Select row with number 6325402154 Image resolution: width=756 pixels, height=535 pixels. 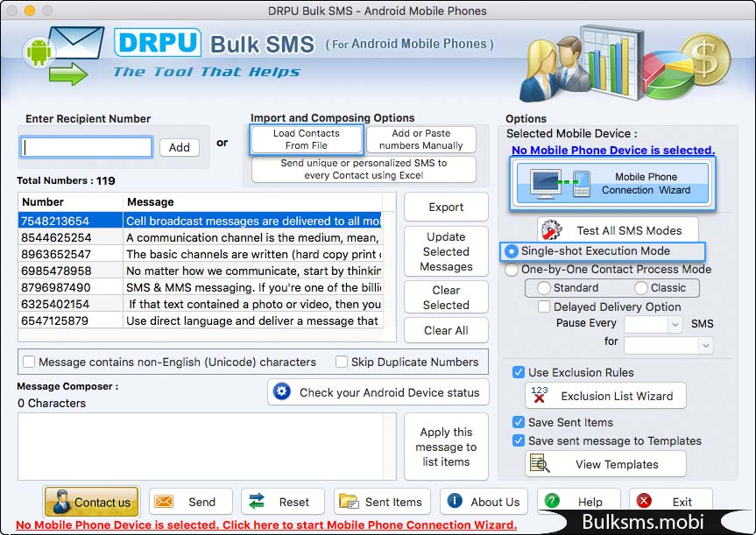point(200,304)
